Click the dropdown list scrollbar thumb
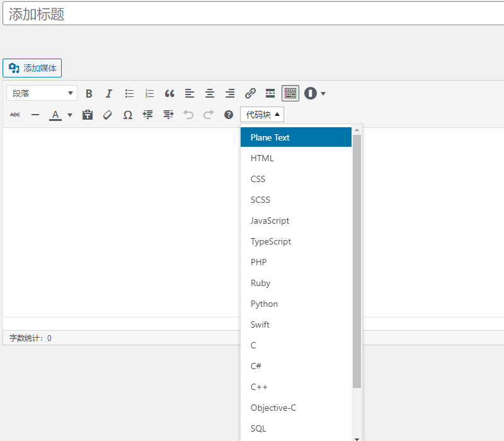Viewport: 504px width, 441px height. point(357,261)
